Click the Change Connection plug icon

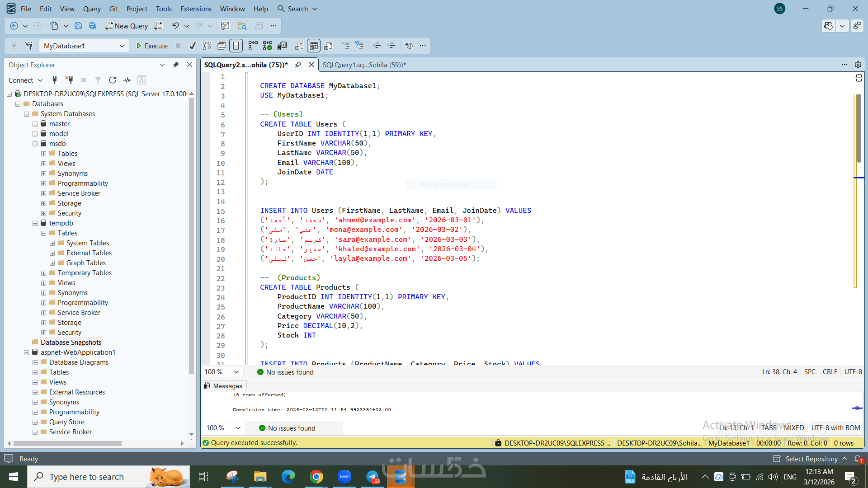(29, 46)
